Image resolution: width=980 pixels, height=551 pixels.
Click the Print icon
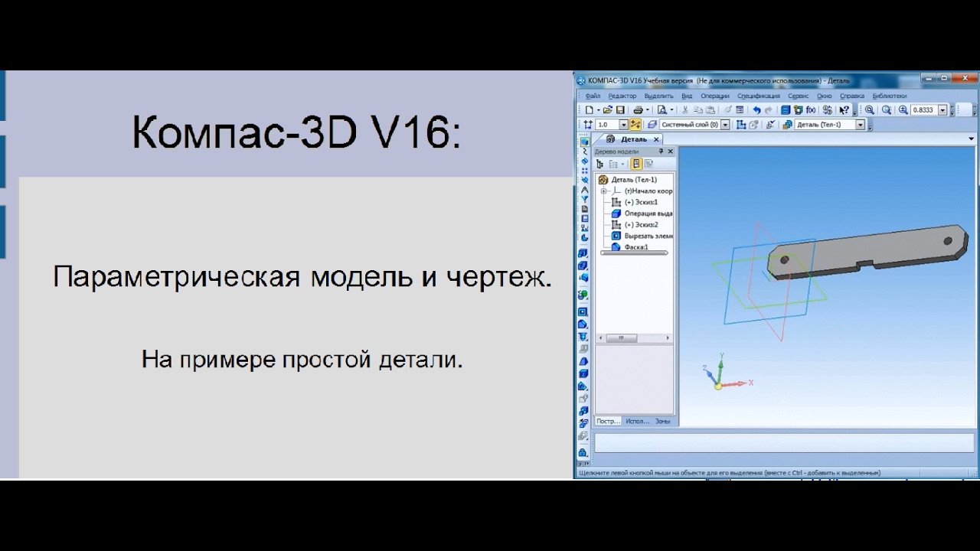click(x=639, y=109)
